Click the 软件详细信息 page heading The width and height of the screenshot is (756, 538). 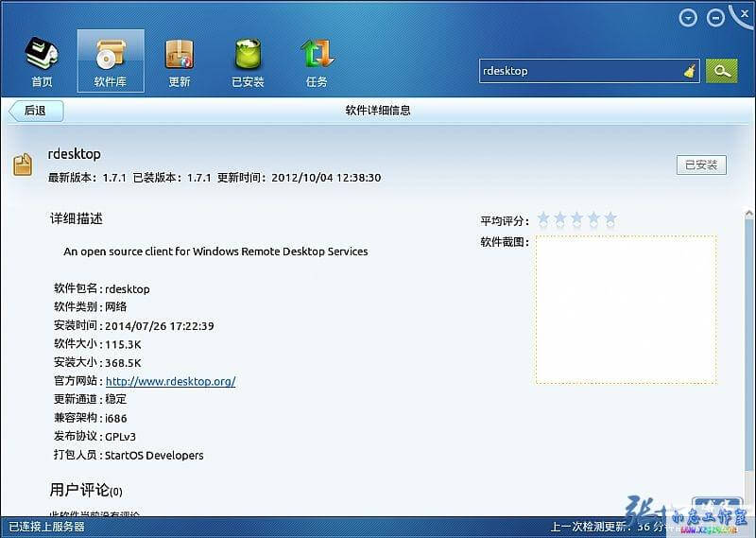pos(378,110)
